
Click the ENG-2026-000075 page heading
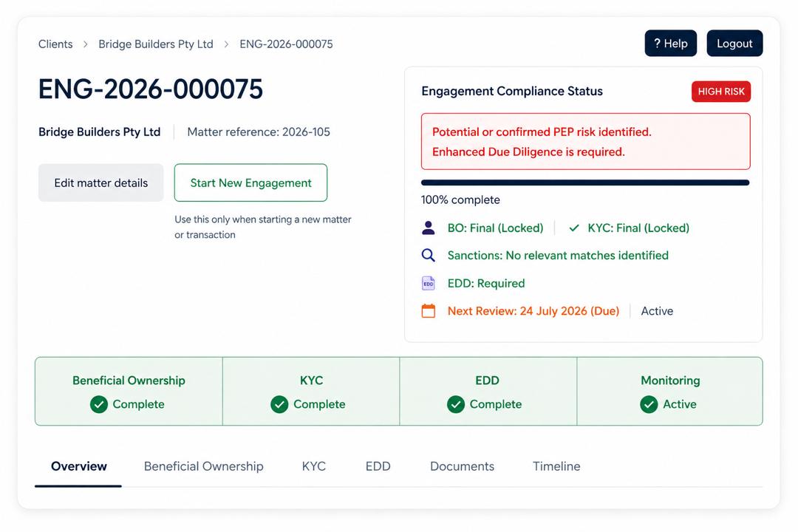[x=151, y=89]
